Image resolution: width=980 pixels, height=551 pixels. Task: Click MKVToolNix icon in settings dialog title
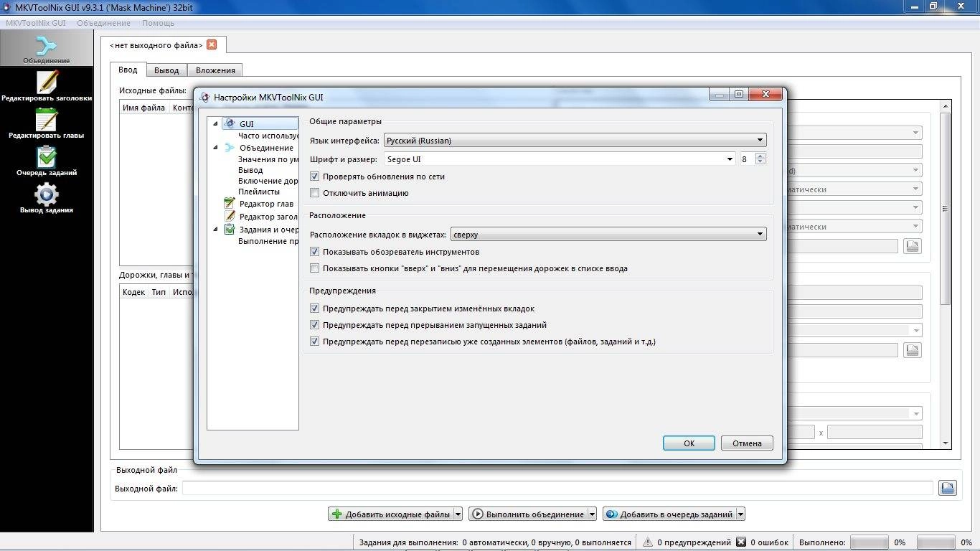pos(204,97)
